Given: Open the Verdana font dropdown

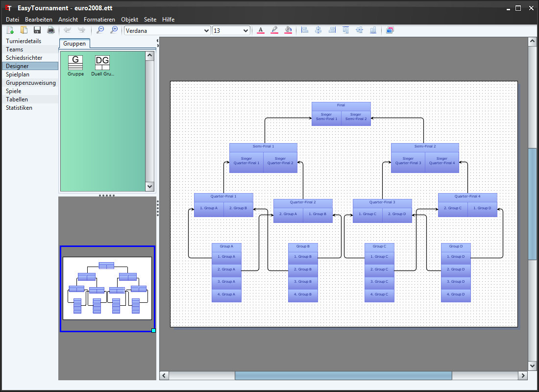Looking at the screenshot, I should [x=168, y=30].
